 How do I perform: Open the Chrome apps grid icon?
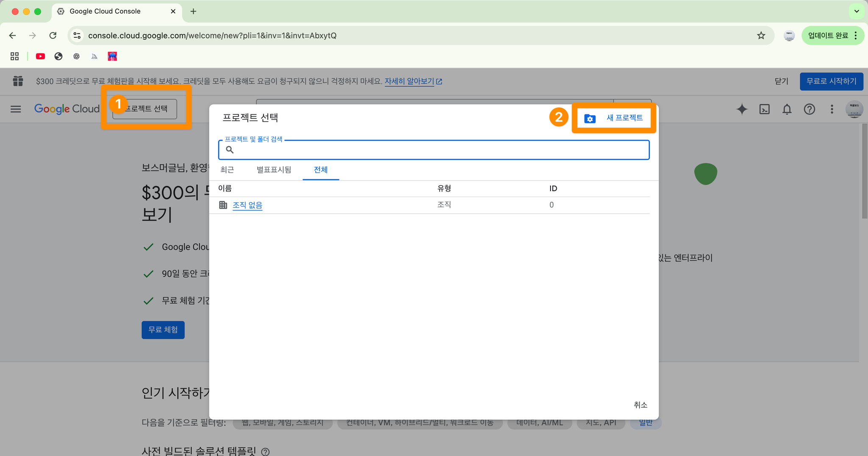15,56
